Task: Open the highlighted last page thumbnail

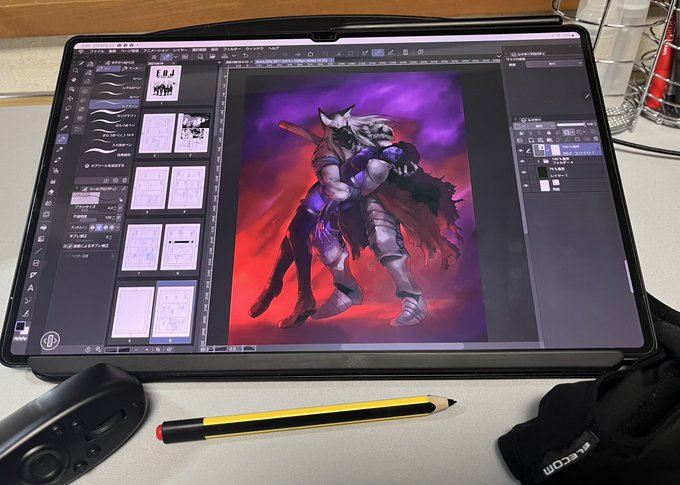Action: pos(174,312)
